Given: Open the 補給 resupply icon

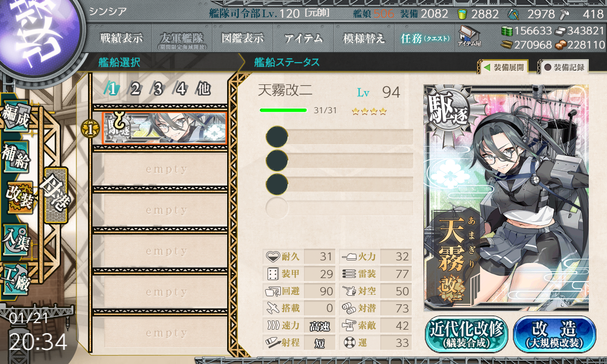Looking at the screenshot, I should [x=15, y=157].
